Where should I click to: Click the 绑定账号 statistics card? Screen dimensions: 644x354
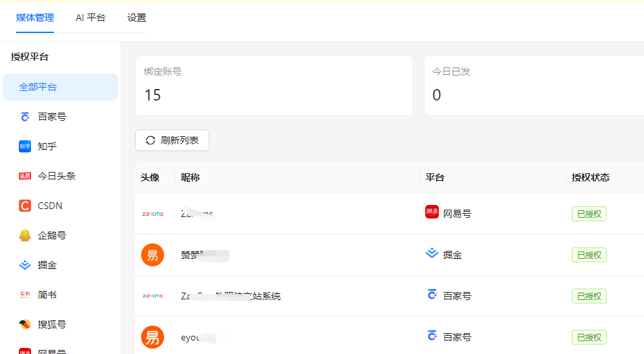click(x=273, y=86)
